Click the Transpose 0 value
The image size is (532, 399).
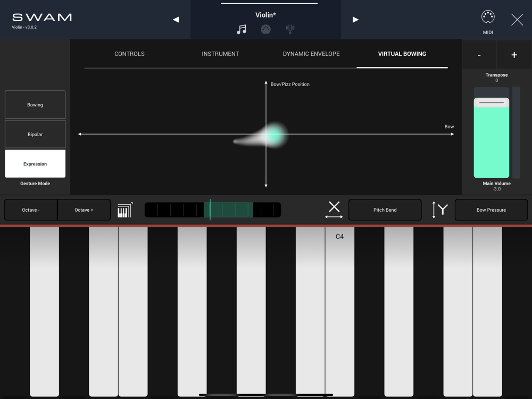tap(496, 80)
